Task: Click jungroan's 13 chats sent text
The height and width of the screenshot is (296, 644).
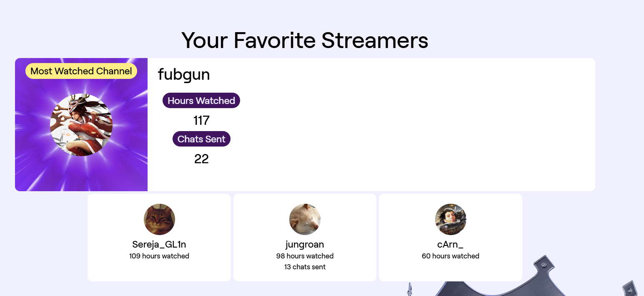Action: click(305, 267)
